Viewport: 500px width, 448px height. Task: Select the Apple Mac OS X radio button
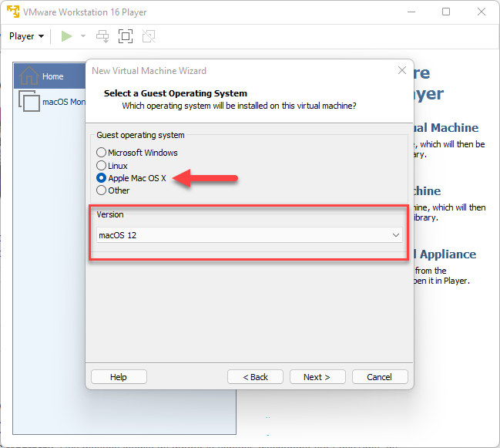tap(101, 178)
